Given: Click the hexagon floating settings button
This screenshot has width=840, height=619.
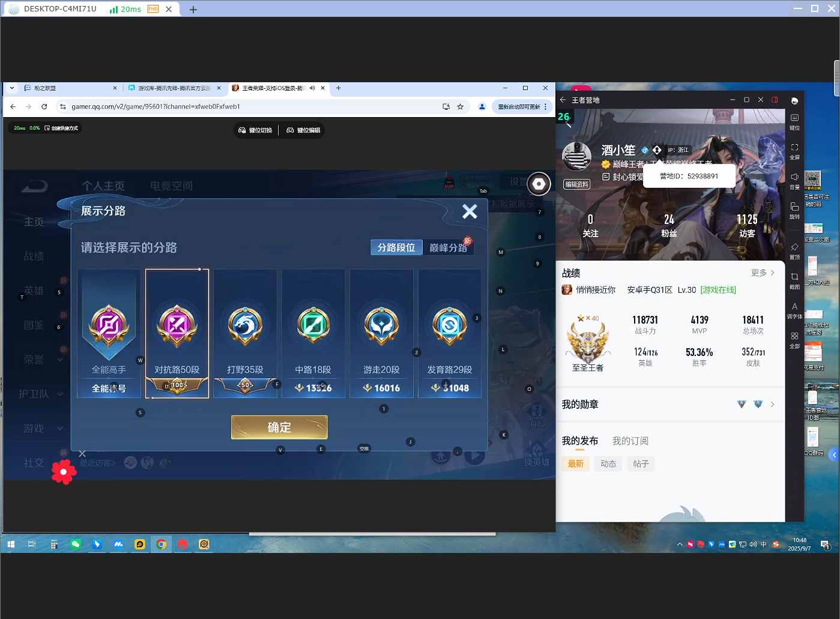Looking at the screenshot, I should [539, 184].
